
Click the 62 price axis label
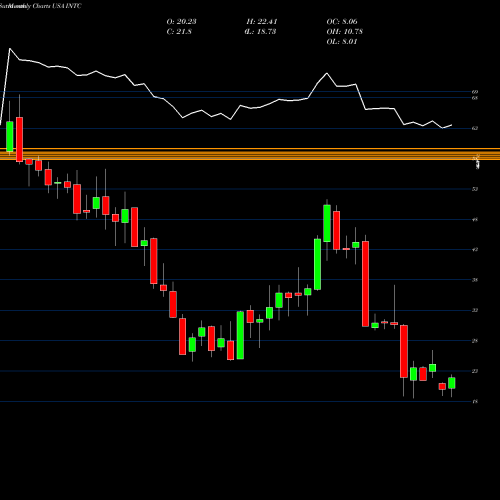click(x=475, y=128)
